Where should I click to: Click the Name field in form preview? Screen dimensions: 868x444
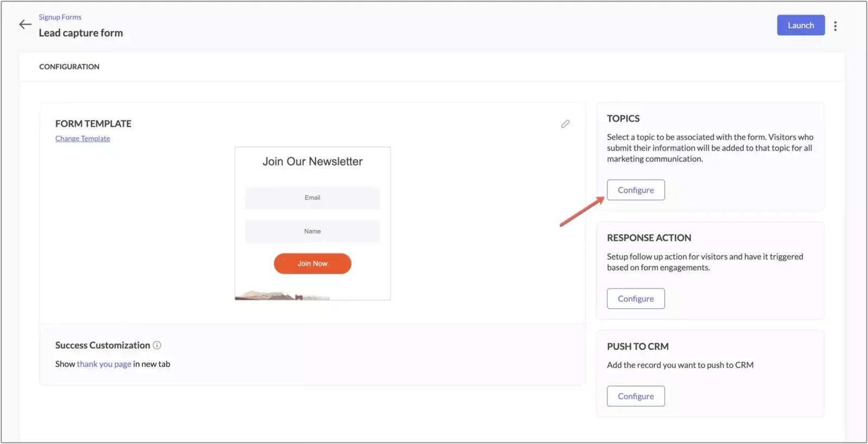(312, 231)
